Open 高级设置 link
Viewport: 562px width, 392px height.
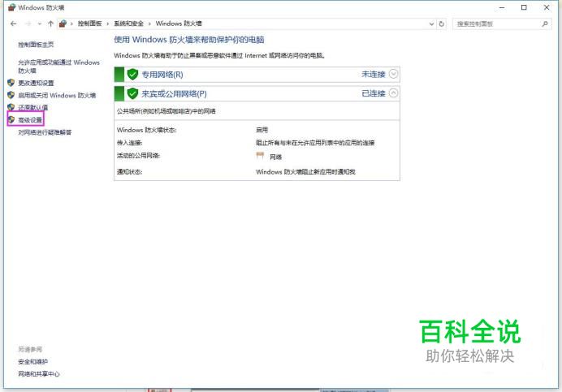[x=30, y=120]
